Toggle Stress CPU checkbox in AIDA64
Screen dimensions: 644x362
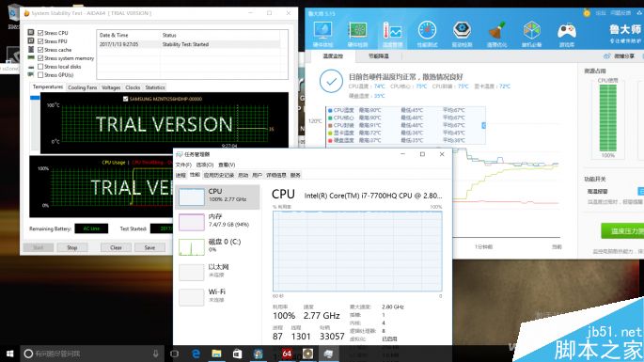[x=40, y=33]
